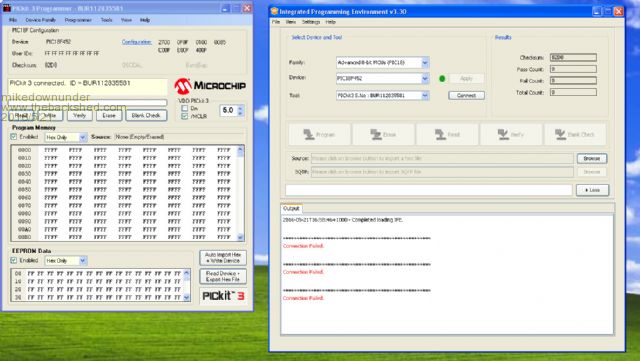The width and height of the screenshot is (640, 361).
Task: Click Read Device + Export Hex File button
Action: [x=223, y=276]
